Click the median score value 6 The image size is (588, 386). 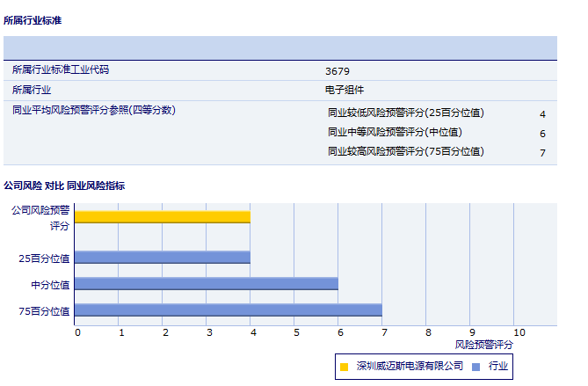pyautogui.click(x=542, y=134)
